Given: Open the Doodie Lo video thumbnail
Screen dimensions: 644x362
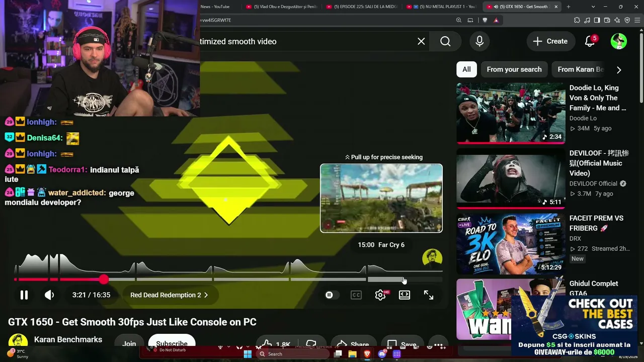Looking at the screenshot, I should [511, 113].
